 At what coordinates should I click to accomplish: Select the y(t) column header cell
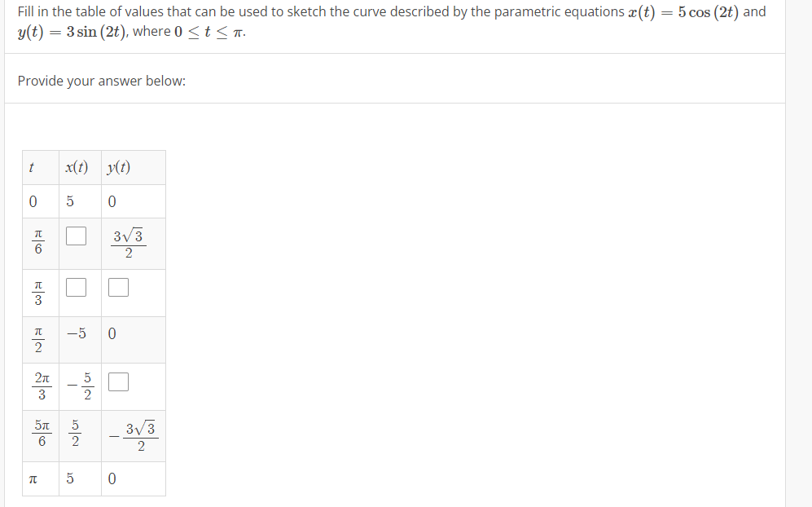click(121, 167)
